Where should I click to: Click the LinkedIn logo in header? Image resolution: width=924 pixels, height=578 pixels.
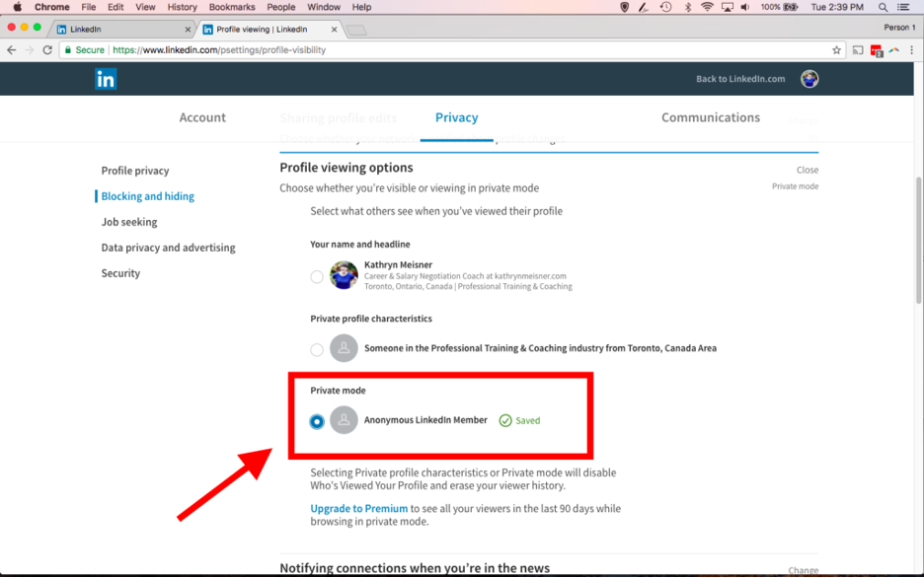(x=106, y=79)
